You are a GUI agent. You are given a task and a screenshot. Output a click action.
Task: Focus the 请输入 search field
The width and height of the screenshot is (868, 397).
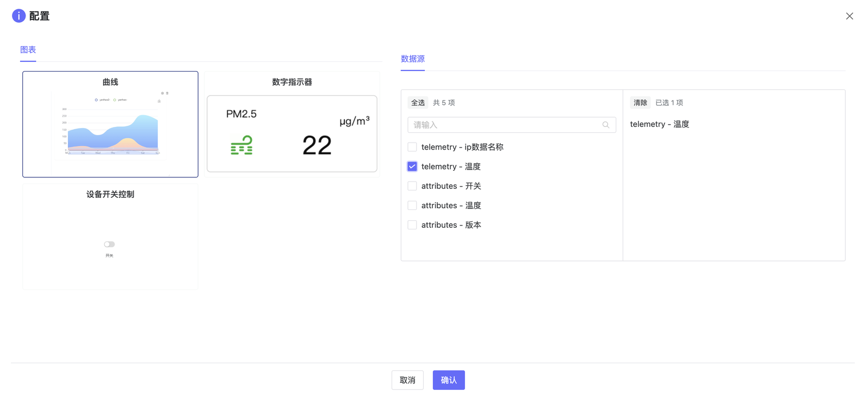tap(505, 125)
